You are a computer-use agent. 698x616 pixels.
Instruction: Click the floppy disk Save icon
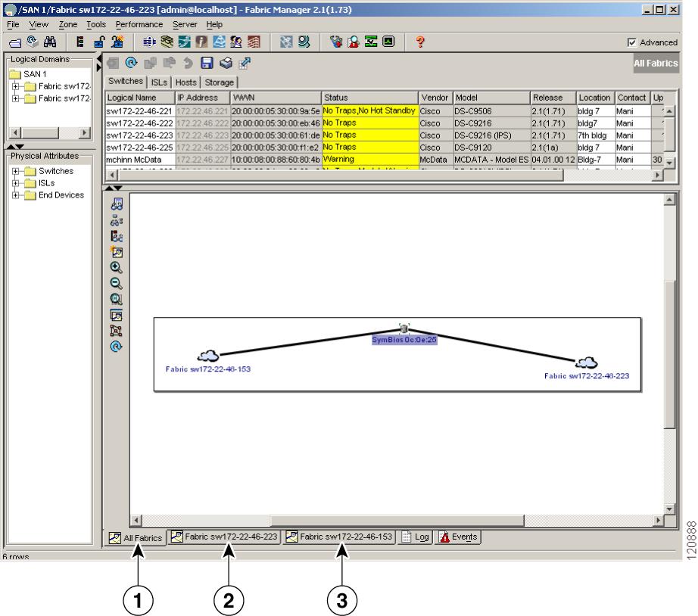(207, 63)
